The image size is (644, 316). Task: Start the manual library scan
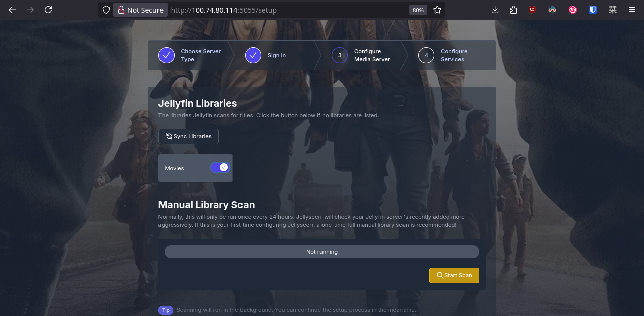454,275
